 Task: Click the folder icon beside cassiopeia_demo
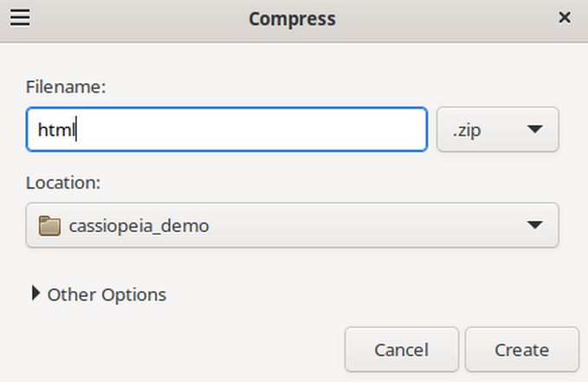[x=49, y=226]
